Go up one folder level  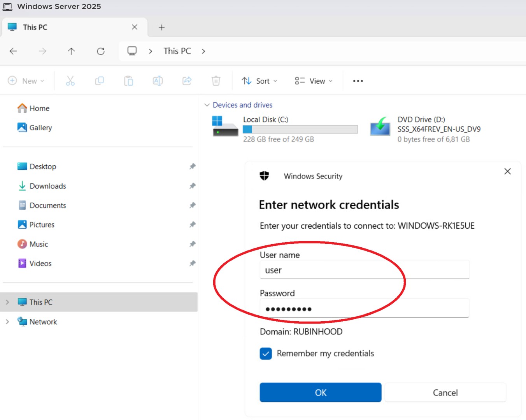(x=71, y=51)
